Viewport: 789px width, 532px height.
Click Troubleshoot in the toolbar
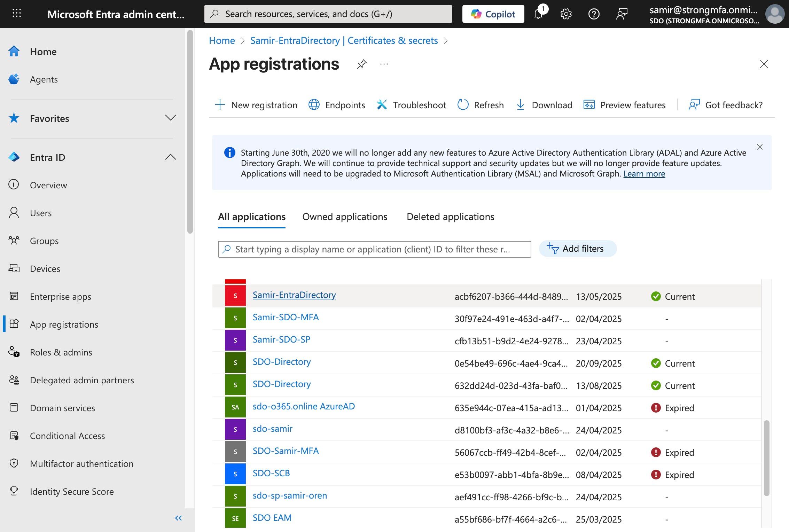pos(411,105)
